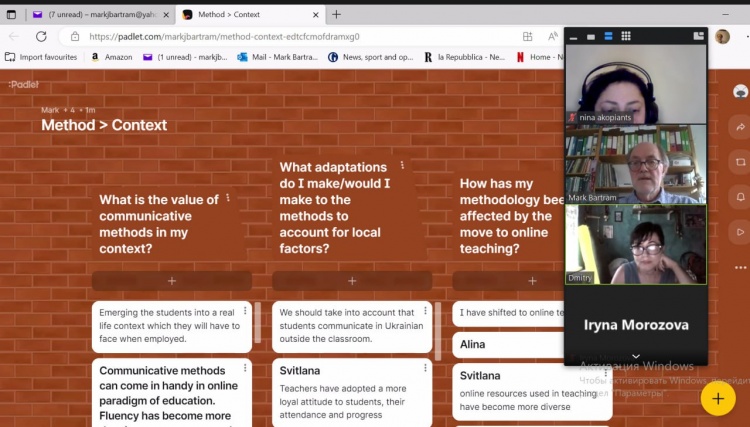This screenshot has width=750, height=427.
Task: Switch Zoom panel to gallery grid view
Action: pos(626,36)
